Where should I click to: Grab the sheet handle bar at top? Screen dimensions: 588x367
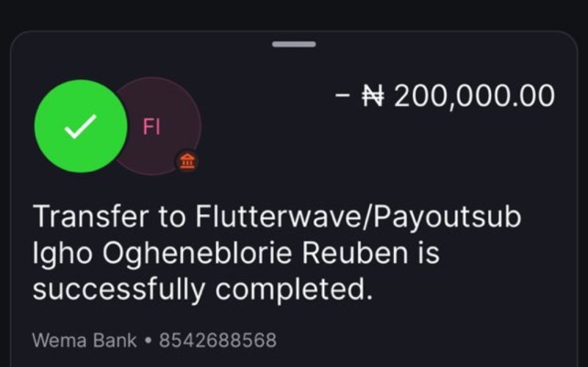[x=294, y=44]
